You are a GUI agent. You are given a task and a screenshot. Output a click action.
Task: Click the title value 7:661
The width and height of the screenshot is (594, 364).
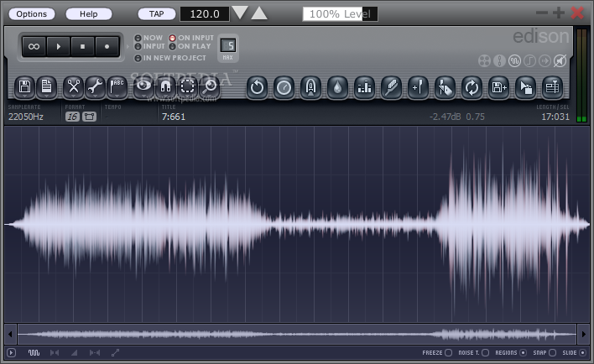[x=174, y=117]
